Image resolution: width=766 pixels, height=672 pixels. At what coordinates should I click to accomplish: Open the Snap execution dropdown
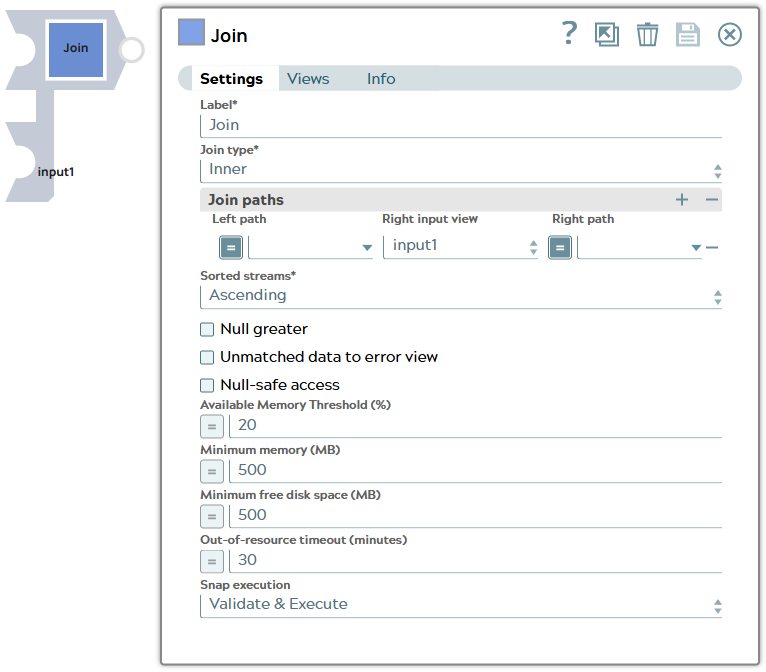pyautogui.click(x=460, y=605)
